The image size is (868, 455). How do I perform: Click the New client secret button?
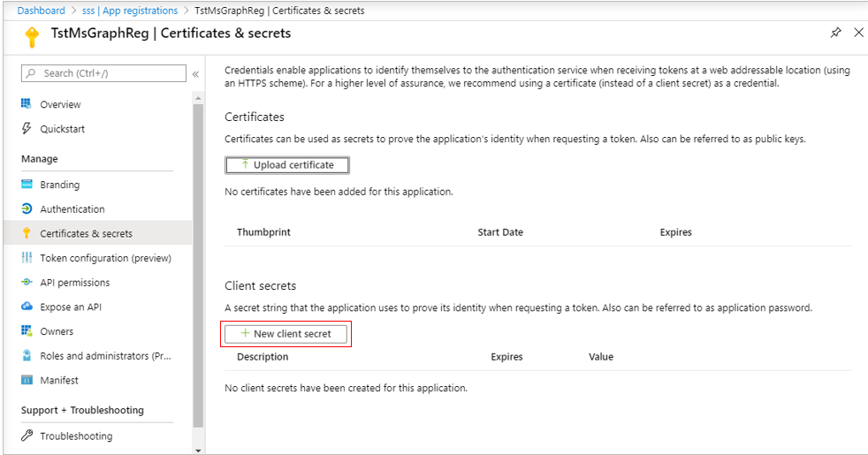(x=286, y=334)
